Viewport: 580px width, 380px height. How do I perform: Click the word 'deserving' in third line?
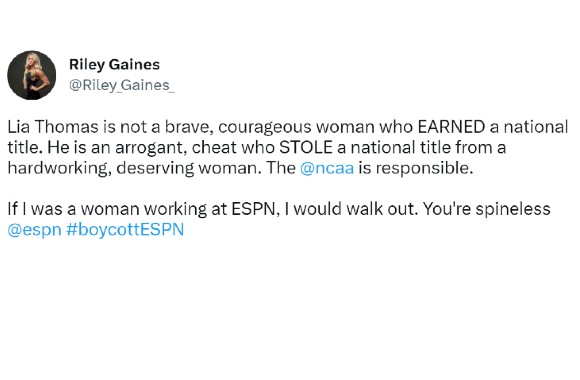[x=155, y=169]
